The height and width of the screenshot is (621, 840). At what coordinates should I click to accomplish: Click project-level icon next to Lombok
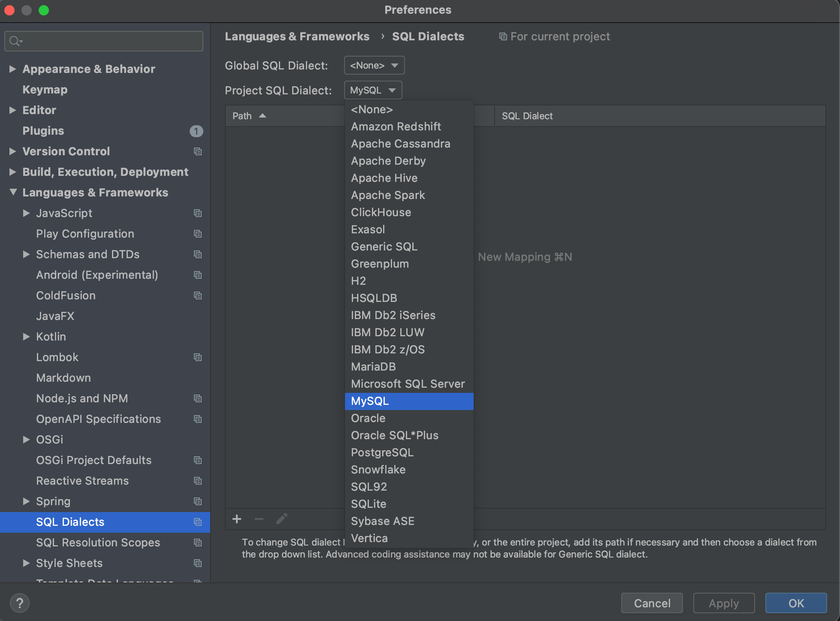tap(198, 357)
